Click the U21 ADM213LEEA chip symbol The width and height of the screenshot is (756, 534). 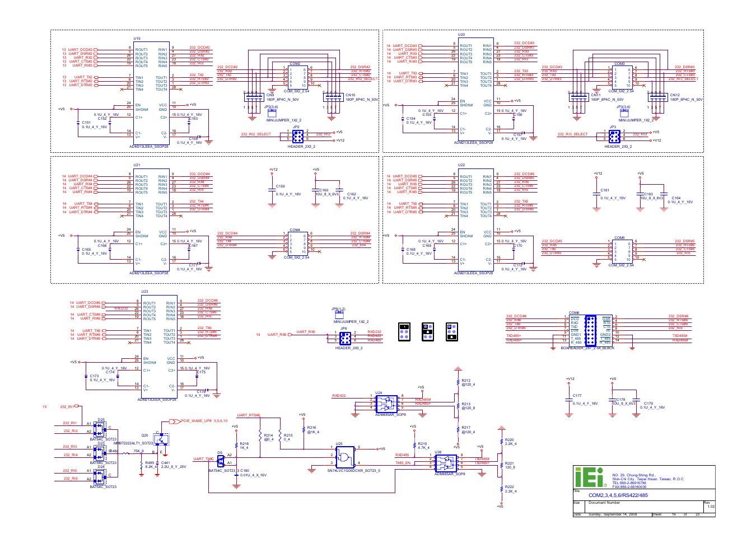coord(151,219)
